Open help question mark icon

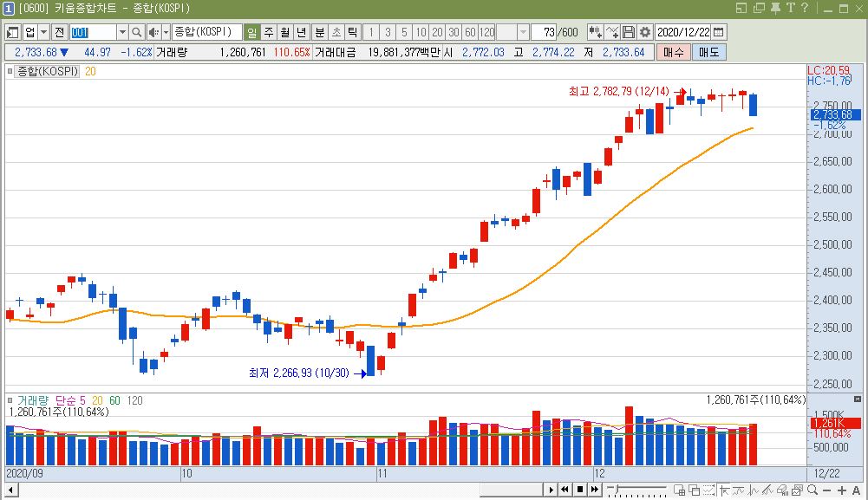(805, 8)
